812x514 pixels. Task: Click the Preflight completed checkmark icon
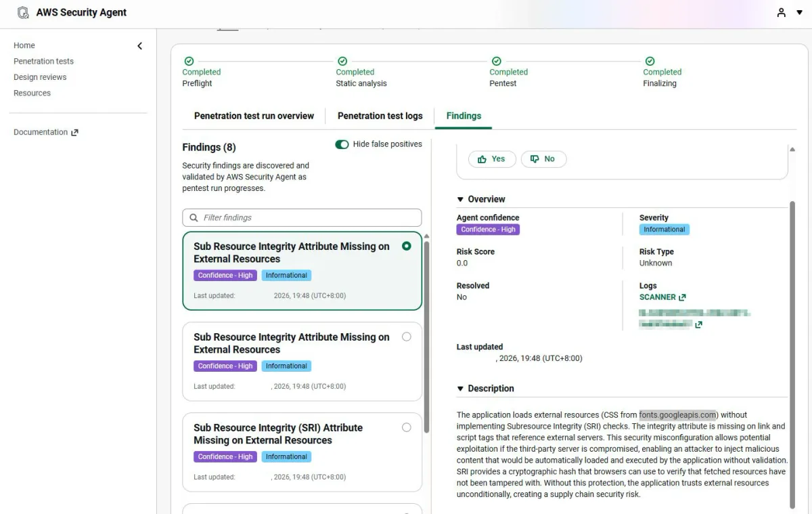coord(189,61)
